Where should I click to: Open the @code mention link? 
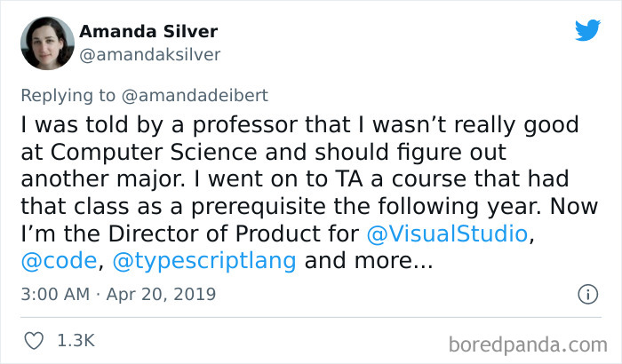click(59, 264)
